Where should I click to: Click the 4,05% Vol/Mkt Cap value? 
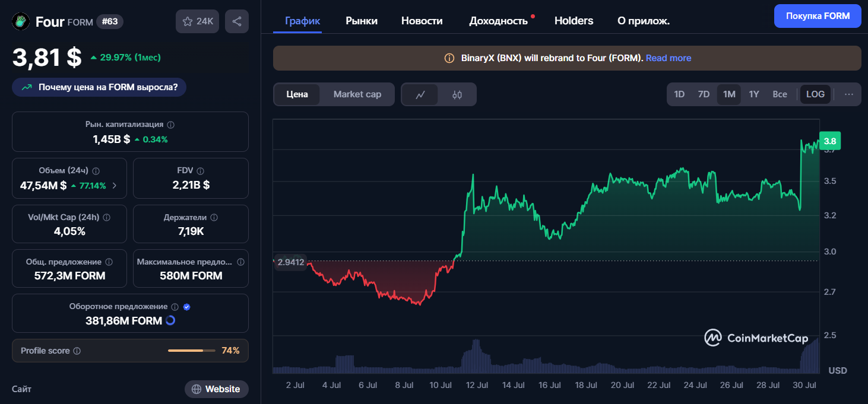point(69,231)
